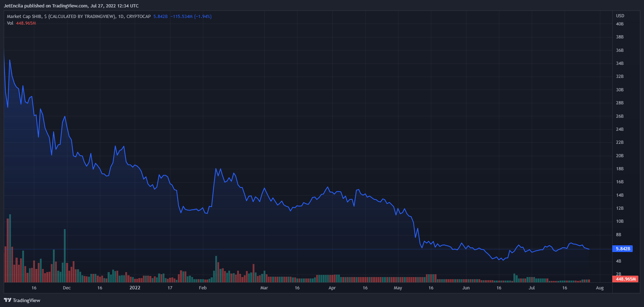Open the USD currency label on price axis
This screenshot has width=644, height=307.
pyautogui.click(x=620, y=16)
